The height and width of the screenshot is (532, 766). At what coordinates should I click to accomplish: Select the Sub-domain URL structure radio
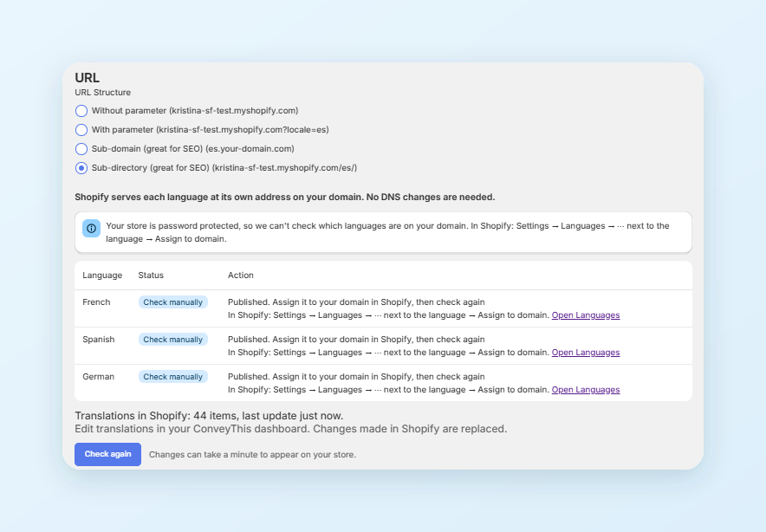click(81, 149)
